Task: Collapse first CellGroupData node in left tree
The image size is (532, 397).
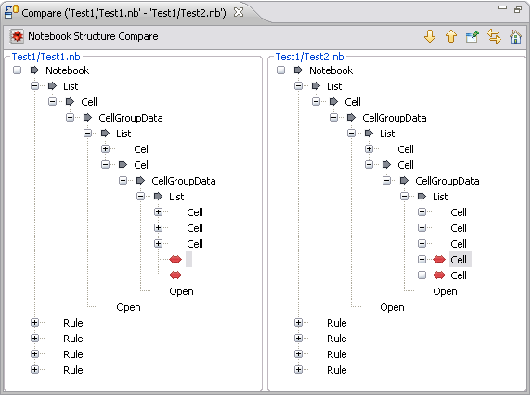Action: point(70,118)
